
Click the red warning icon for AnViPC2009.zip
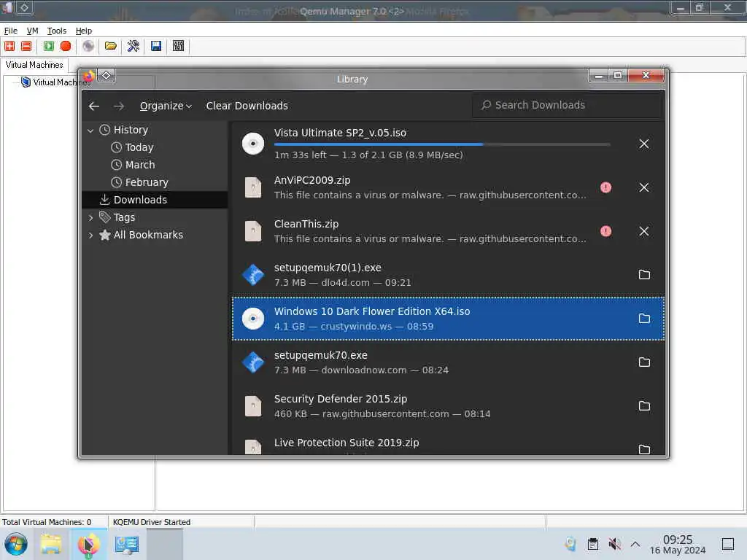[605, 187]
